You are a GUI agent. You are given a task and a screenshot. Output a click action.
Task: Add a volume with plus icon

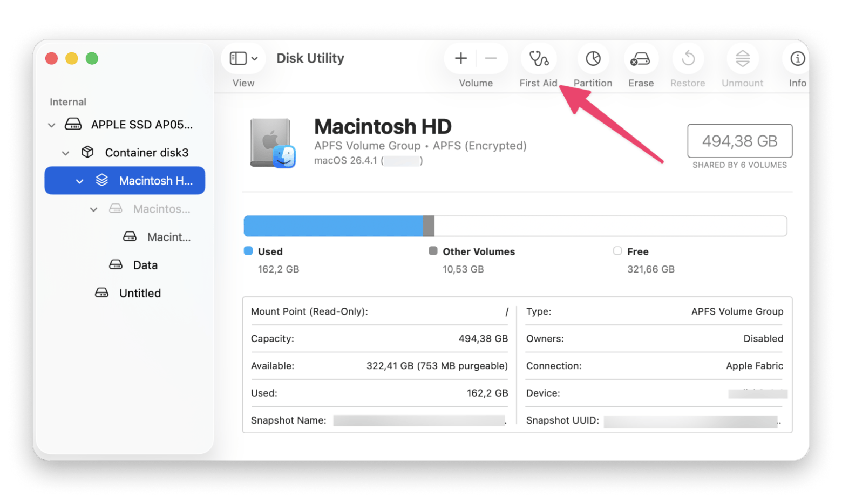(x=461, y=58)
